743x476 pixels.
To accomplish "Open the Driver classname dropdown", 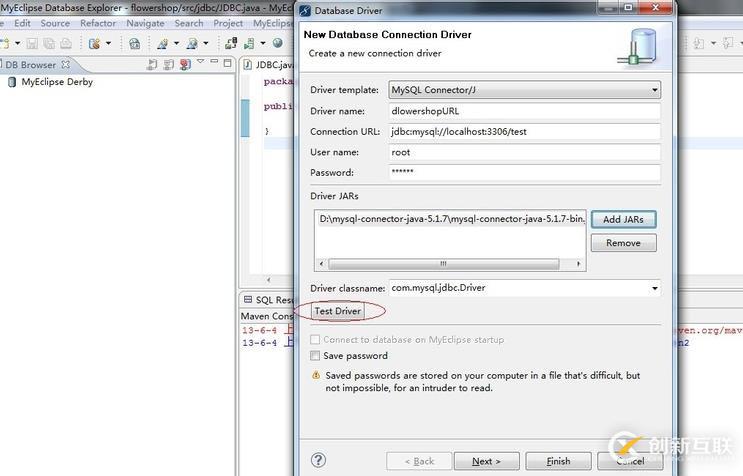I will click(x=654, y=288).
